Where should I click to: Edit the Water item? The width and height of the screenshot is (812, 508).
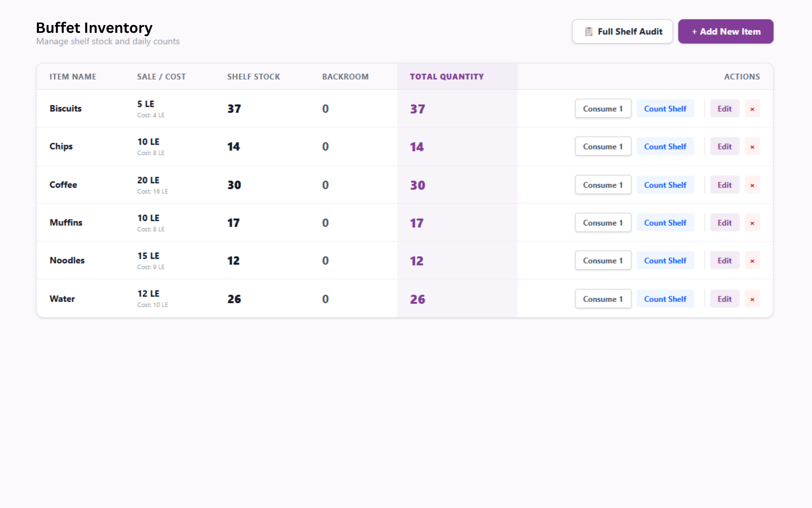[725, 299]
